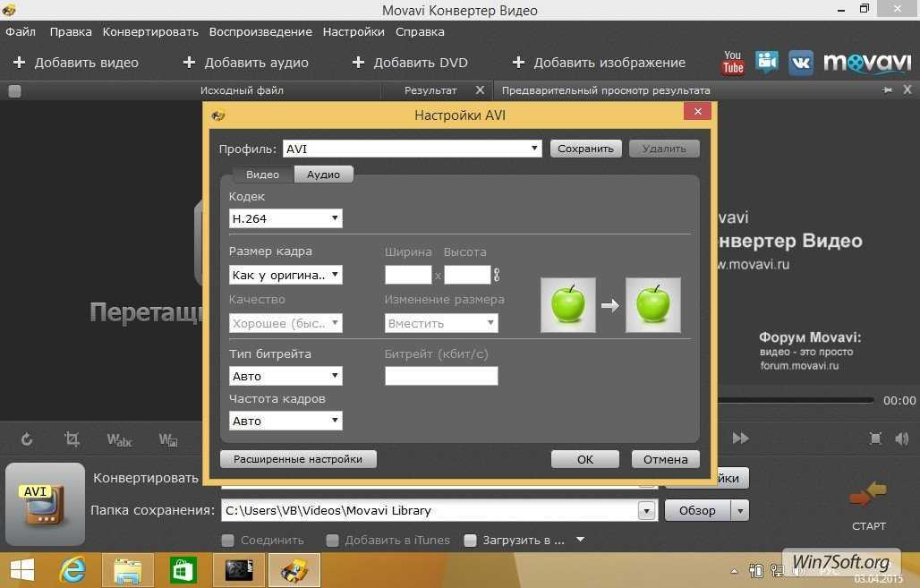
Task: Click the Сохранить profile button
Action: pos(585,149)
